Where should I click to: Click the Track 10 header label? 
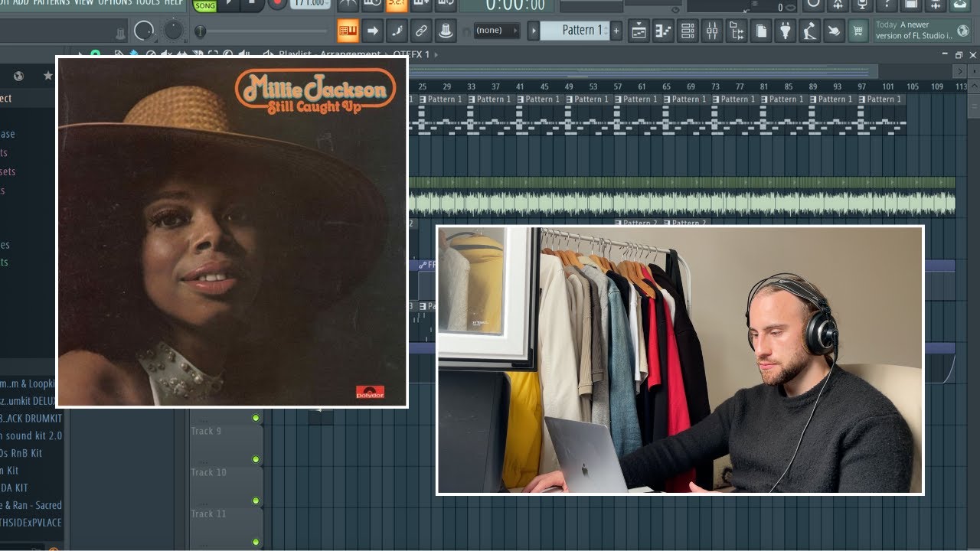[x=208, y=472]
